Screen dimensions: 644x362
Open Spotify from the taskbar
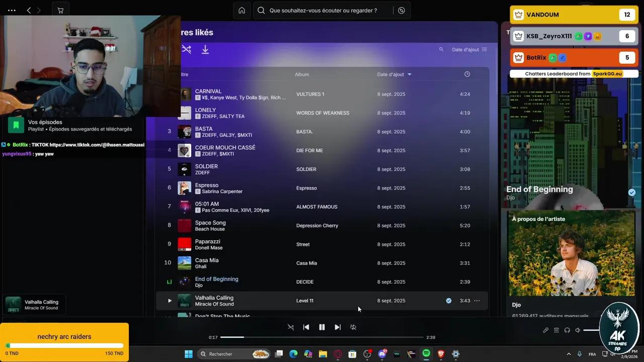pyautogui.click(x=426, y=354)
